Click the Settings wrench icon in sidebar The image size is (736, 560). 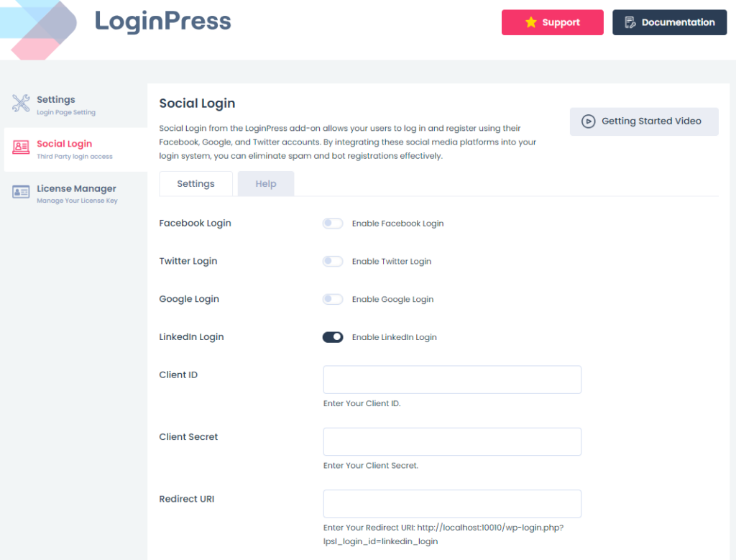[x=21, y=104]
